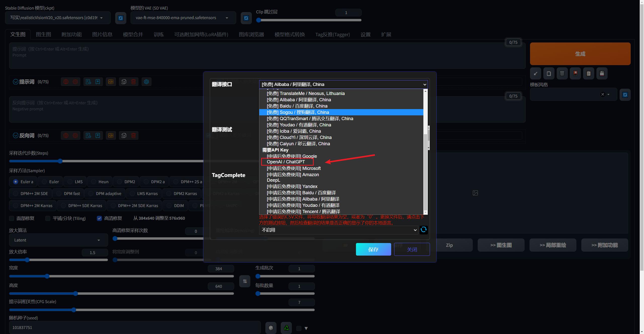Click the 保存 button in dialog

click(x=373, y=249)
